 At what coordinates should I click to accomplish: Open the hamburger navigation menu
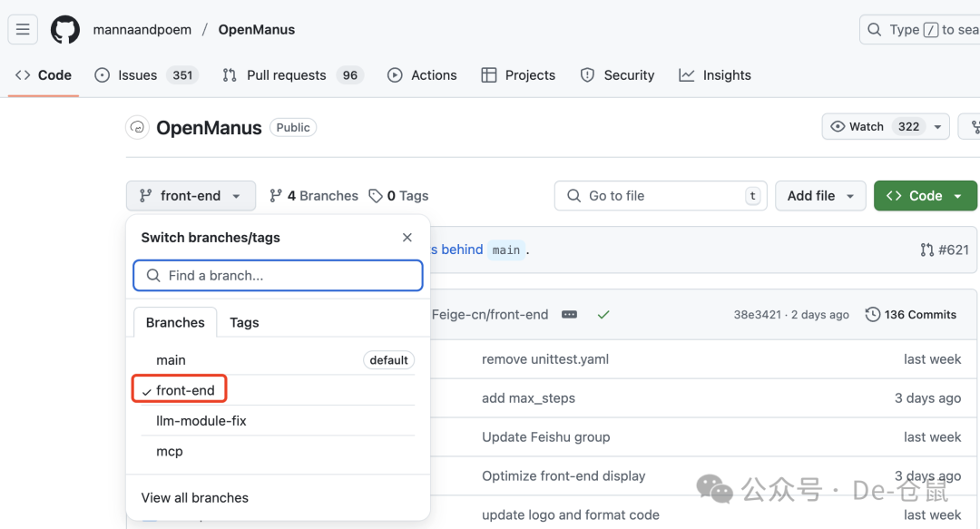click(23, 29)
